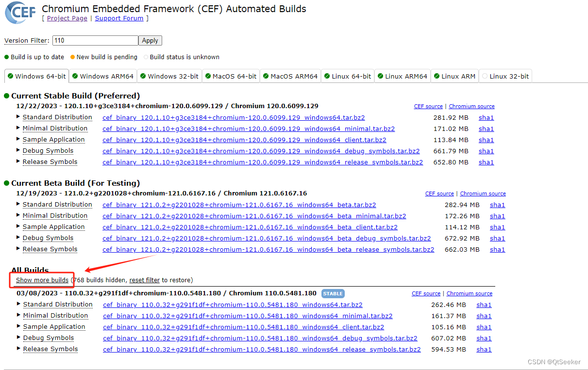Expand Debug Symbols under stable build 120.1.10
588x370 pixels.
pyautogui.click(x=48, y=151)
